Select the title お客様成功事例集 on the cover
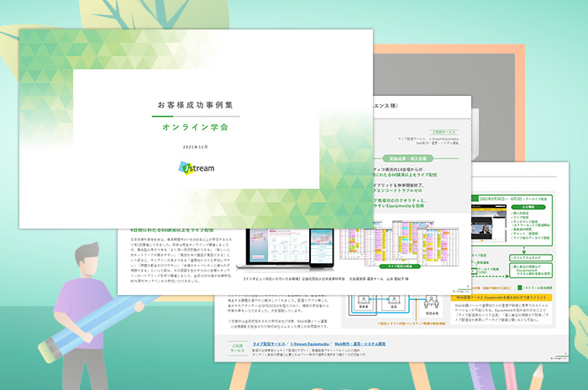 click(x=196, y=105)
